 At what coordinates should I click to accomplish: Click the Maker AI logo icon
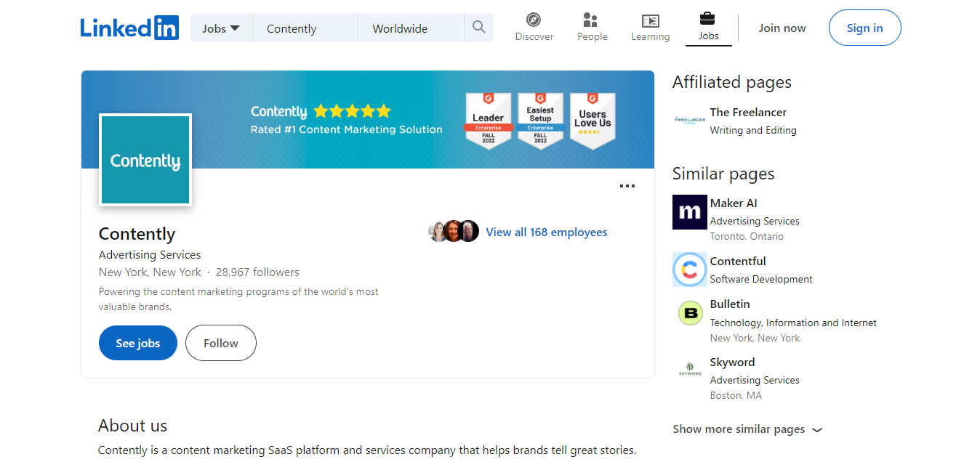690,212
